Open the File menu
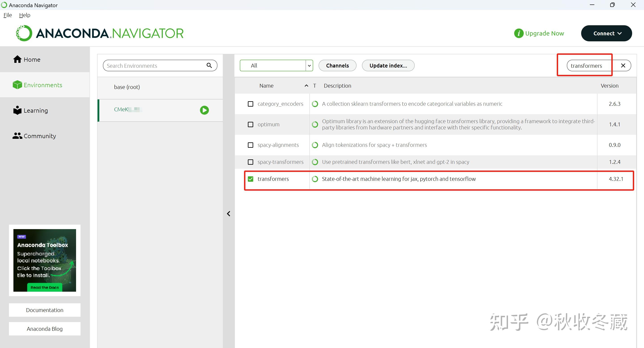The image size is (644, 348). [x=8, y=15]
